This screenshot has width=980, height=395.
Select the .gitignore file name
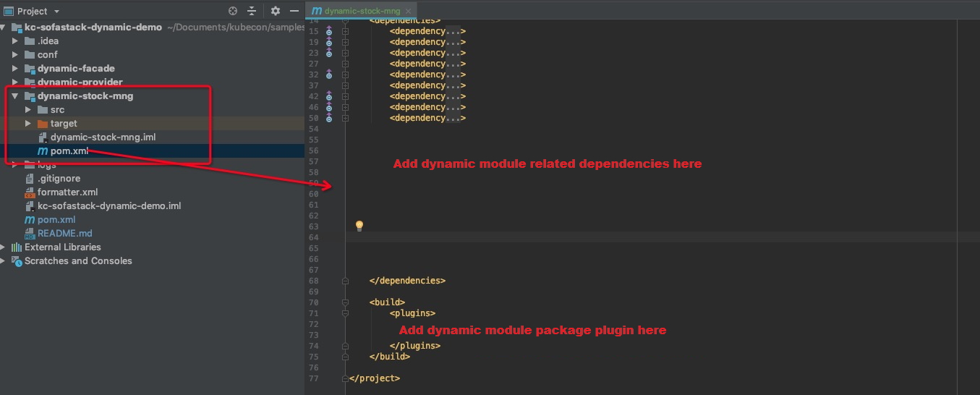point(59,179)
